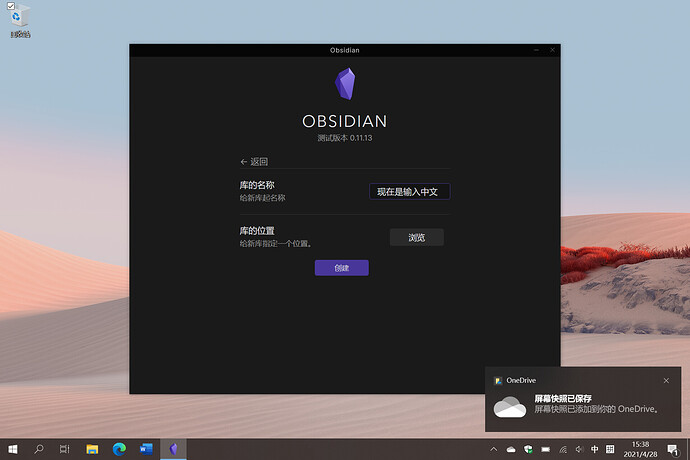This screenshot has height=460, width=690.
Task: Open the network tray icon
Action: tap(563, 449)
